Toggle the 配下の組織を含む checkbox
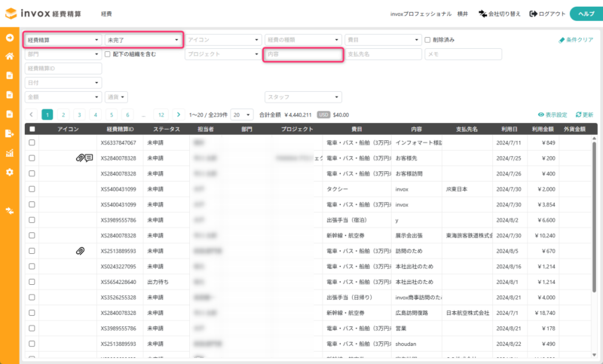Image resolution: width=603 pixels, height=364 pixels. (x=108, y=54)
